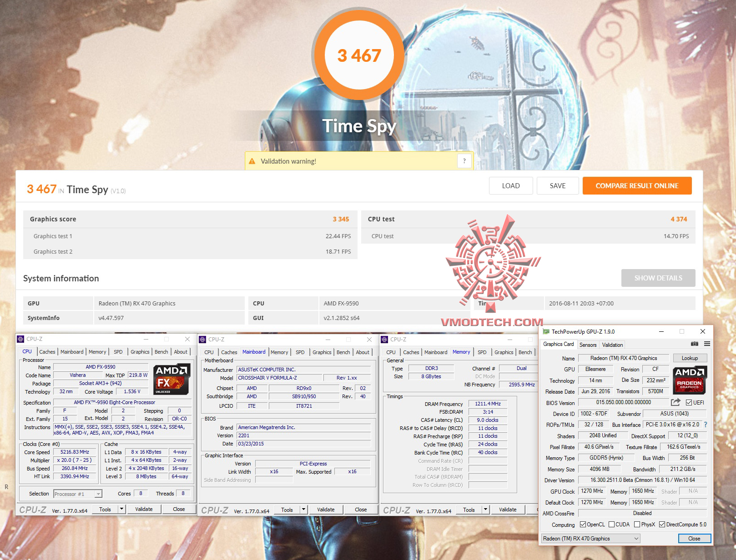This screenshot has width=736, height=560.
Task: Click the GPU-Z title bar application icon
Action: [546, 332]
